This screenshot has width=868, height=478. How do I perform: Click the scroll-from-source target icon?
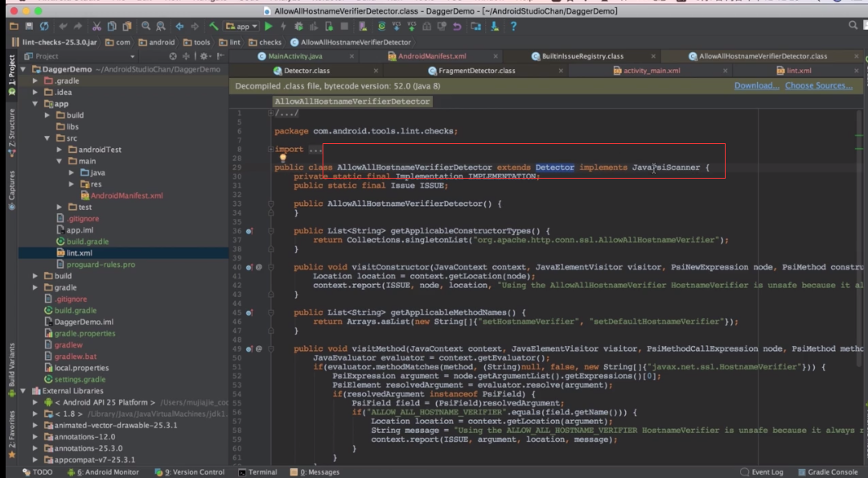tap(173, 56)
